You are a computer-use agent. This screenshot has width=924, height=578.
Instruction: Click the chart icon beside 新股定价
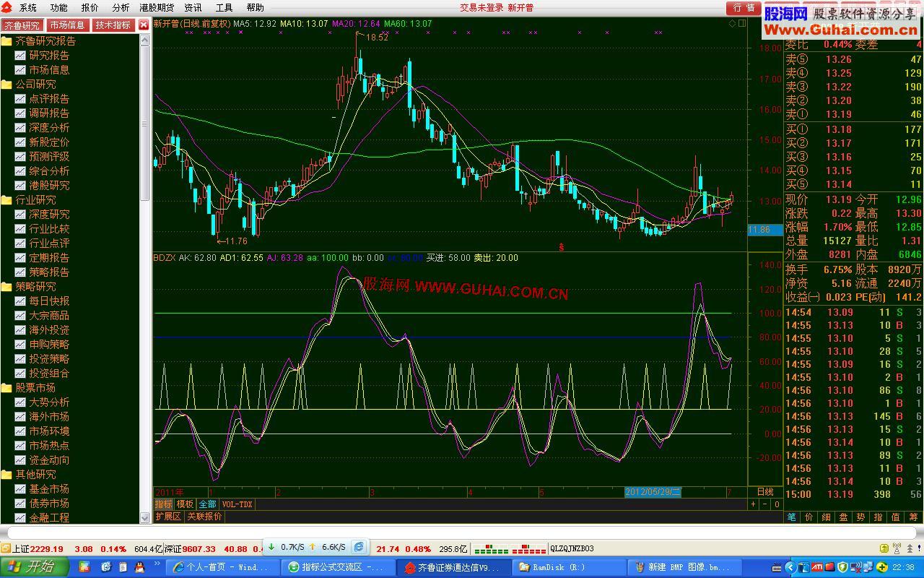[x=20, y=142]
